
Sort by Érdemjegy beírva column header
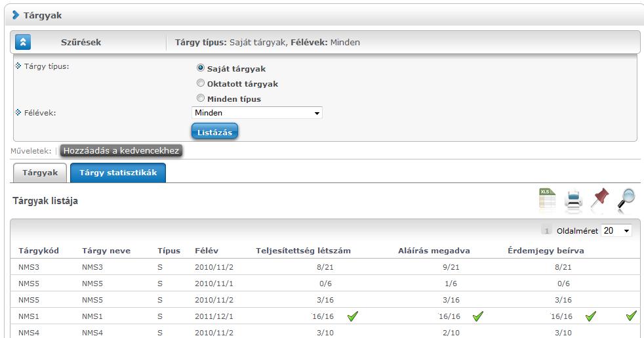(x=546, y=251)
